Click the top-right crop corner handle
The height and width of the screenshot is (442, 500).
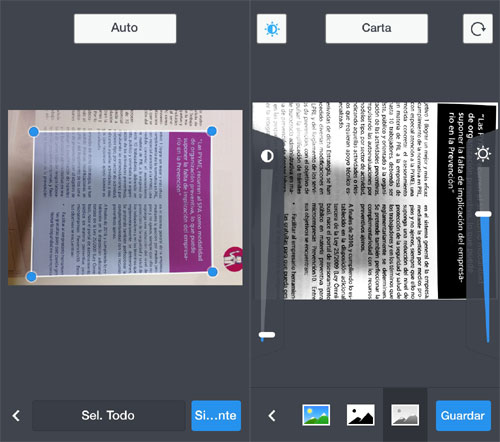[x=212, y=131]
